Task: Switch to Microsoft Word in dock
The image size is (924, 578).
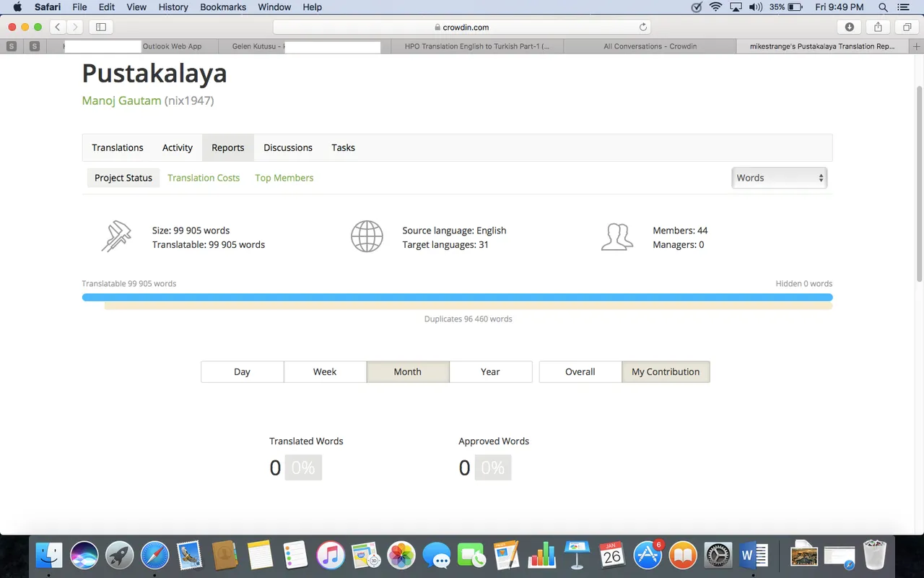Action: pyautogui.click(x=753, y=555)
